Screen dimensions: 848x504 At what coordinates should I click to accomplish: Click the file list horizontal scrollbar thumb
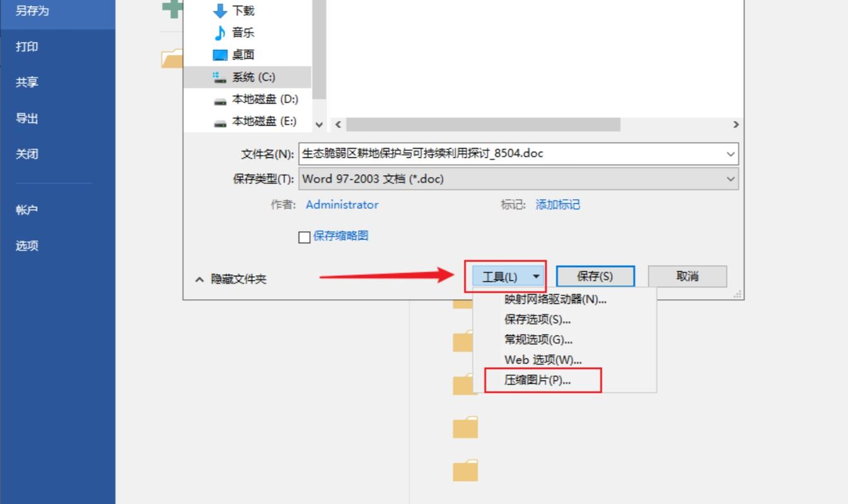click(483, 125)
